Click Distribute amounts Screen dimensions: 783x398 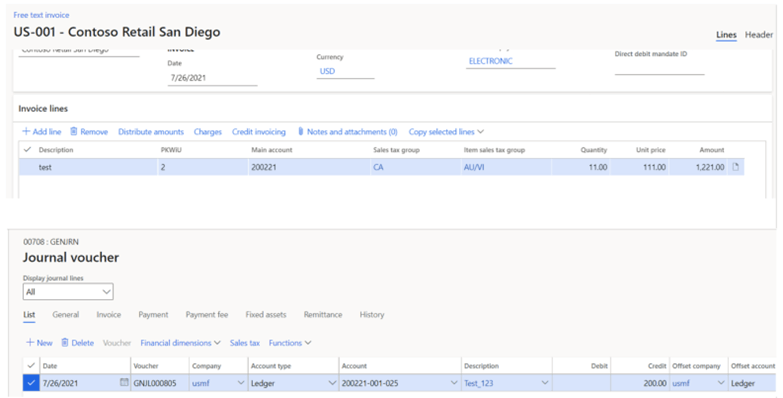(151, 132)
